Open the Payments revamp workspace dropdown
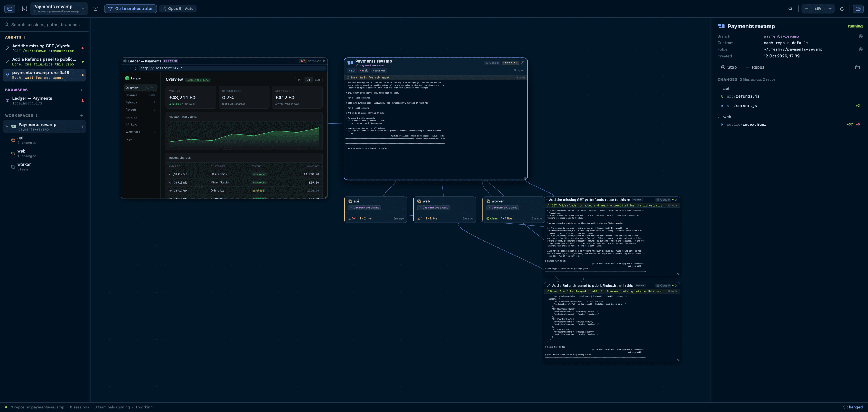Image resolution: width=868 pixels, height=412 pixels. click(x=59, y=9)
